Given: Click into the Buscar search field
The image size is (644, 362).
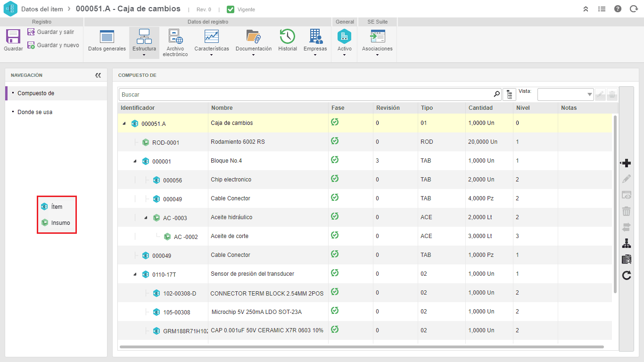Looking at the screenshot, I should point(305,94).
